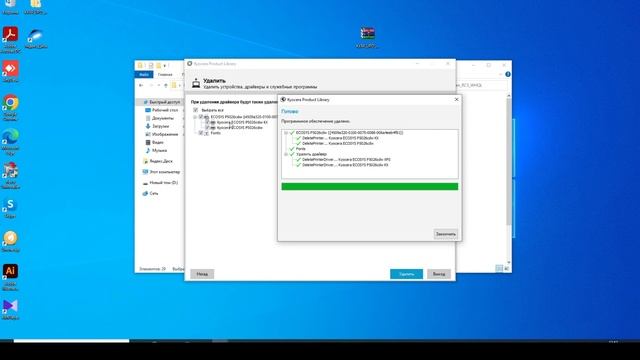Open Pictures folder in Explorer sidebar
Screen dimensions: 640x360
coord(162,134)
